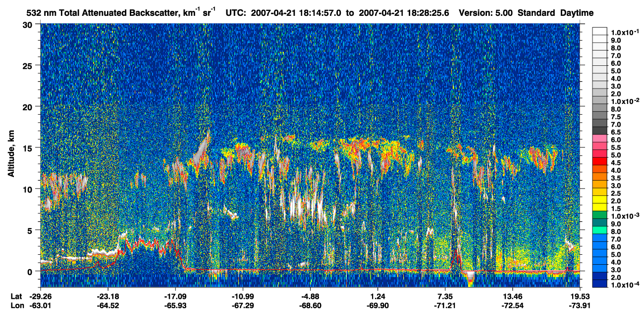Click the "Standard" label in the header

click(537, 12)
